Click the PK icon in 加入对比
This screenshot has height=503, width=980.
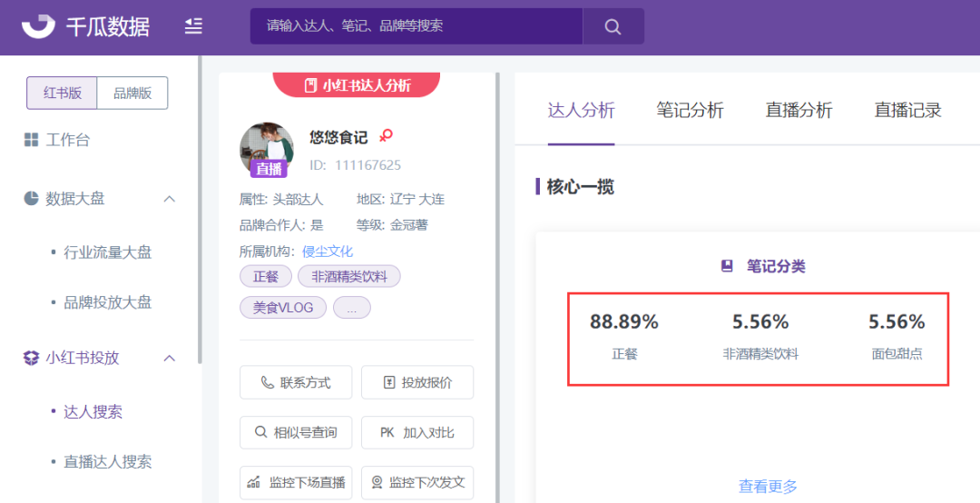tap(387, 432)
